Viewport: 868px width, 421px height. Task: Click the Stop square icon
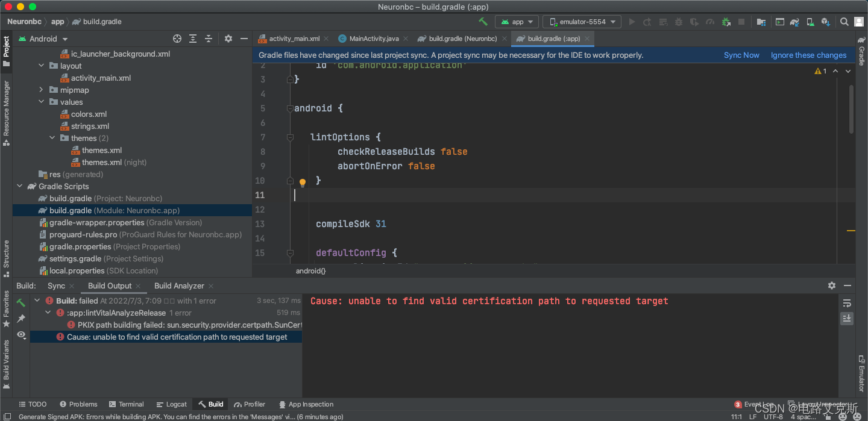point(741,22)
